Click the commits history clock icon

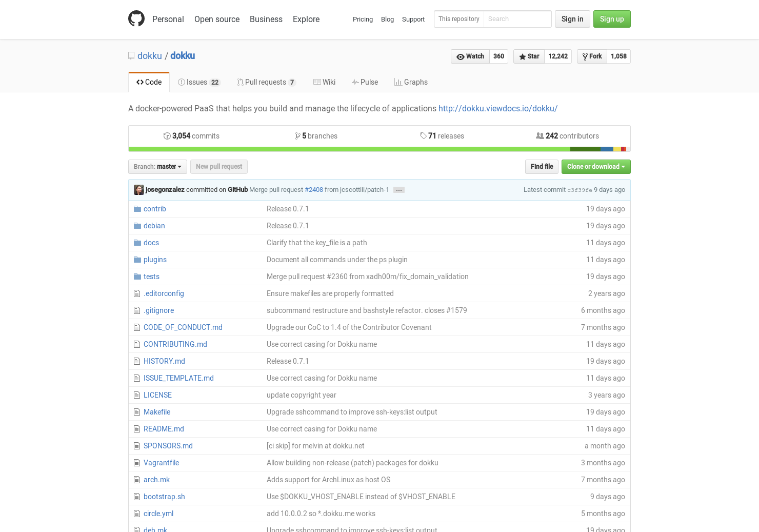167,136
